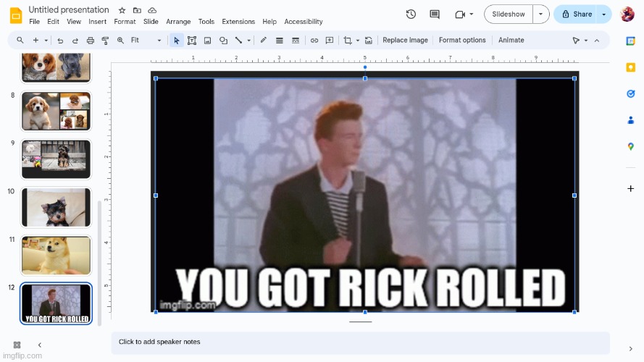Insert a shape from toolbar
The height and width of the screenshot is (362, 644).
click(x=223, y=41)
